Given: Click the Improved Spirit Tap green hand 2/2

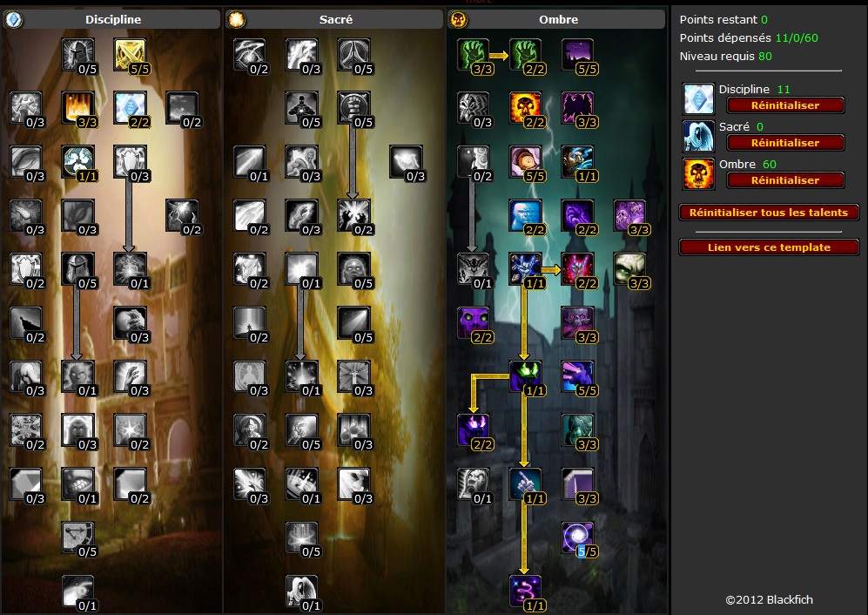Looking at the screenshot, I should (525, 55).
